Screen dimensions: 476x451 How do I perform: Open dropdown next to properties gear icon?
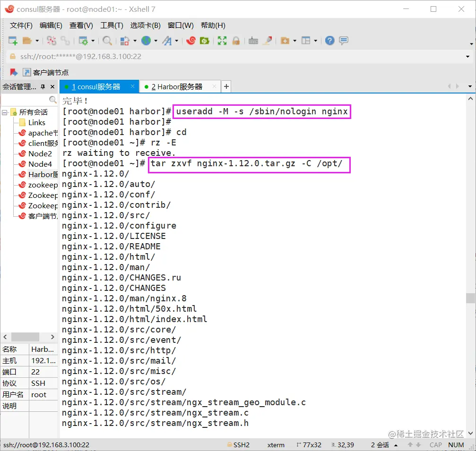pos(93,40)
